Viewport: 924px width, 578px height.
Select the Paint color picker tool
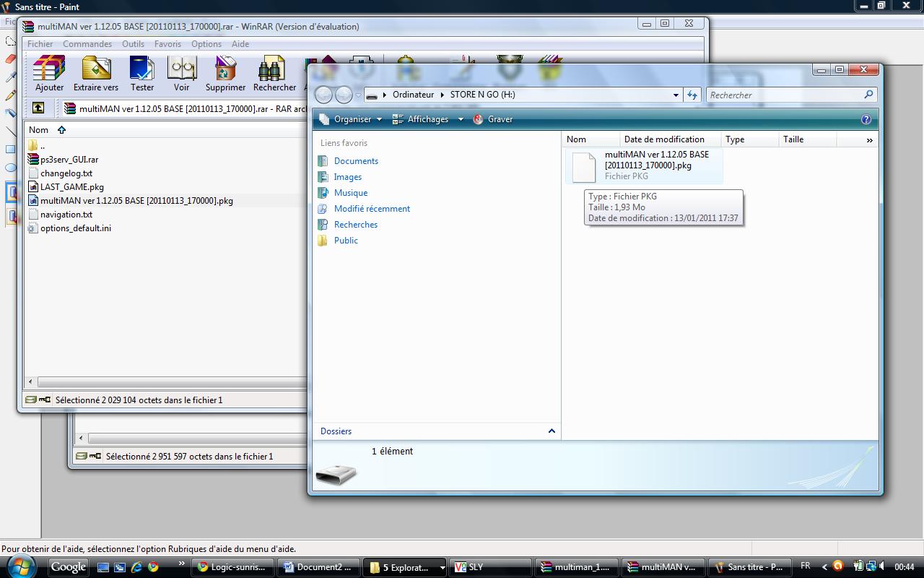[10, 77]
